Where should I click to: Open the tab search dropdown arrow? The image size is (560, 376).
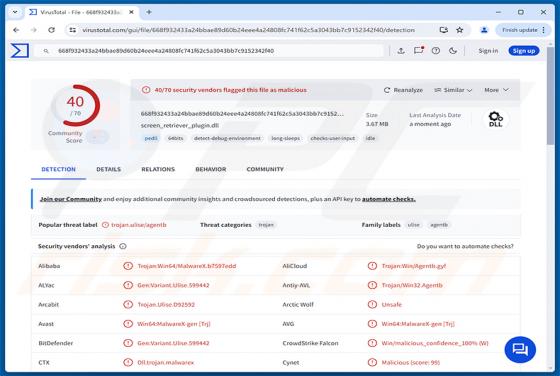15,12
